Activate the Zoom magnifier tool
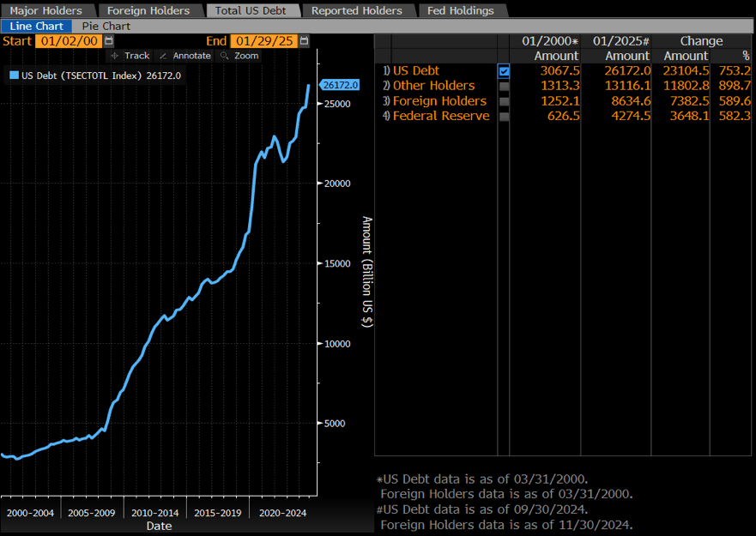This screenshot has height=536, width=756. 239,56
